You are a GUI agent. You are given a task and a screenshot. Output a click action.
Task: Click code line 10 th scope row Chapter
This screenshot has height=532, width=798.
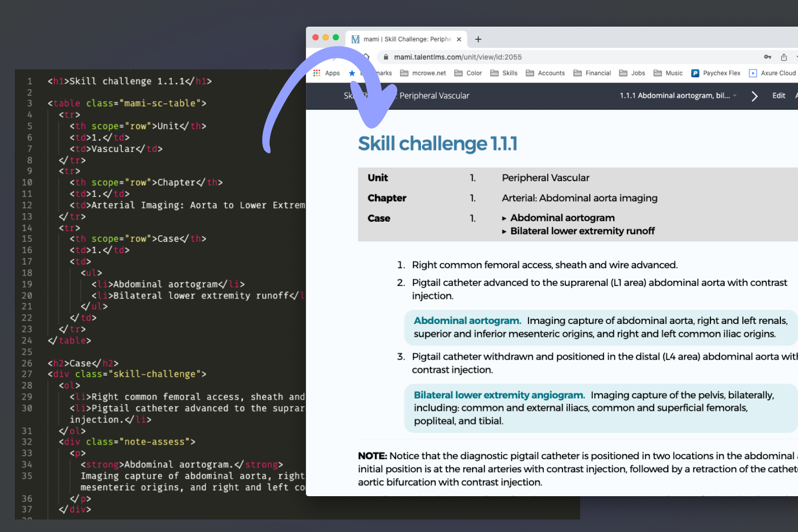146,182
